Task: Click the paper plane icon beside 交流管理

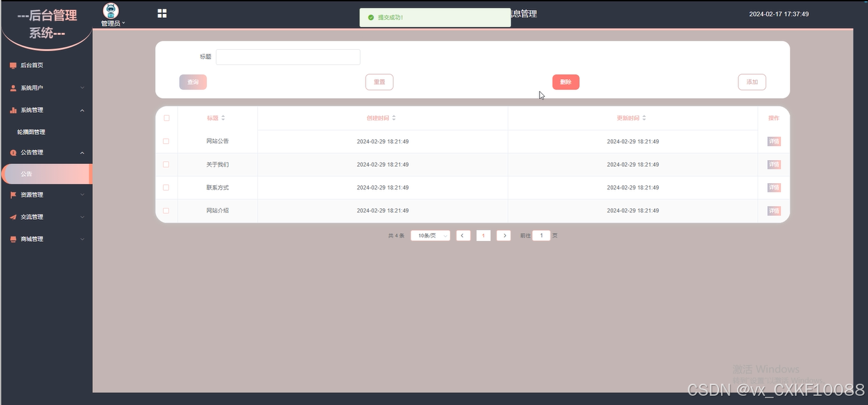Action: click(x=13, y=217)
